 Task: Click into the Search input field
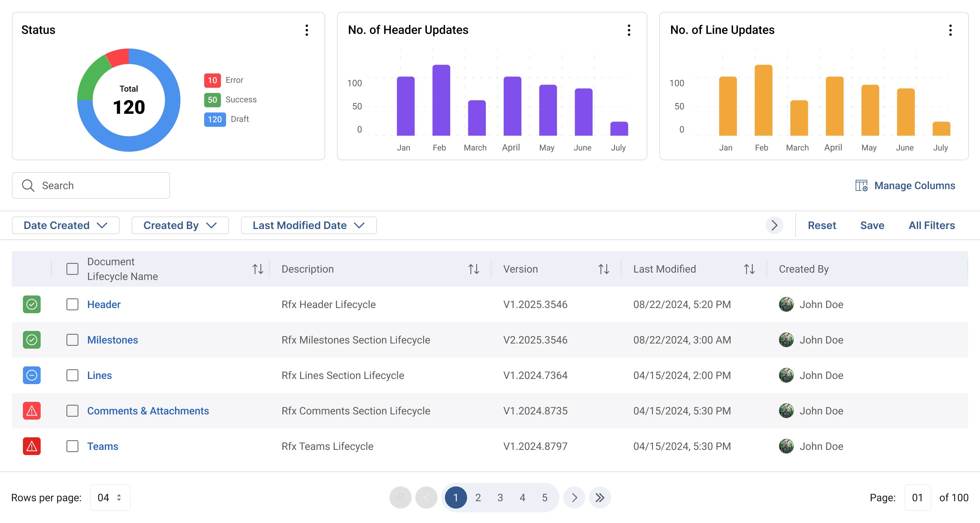[91, 186]
